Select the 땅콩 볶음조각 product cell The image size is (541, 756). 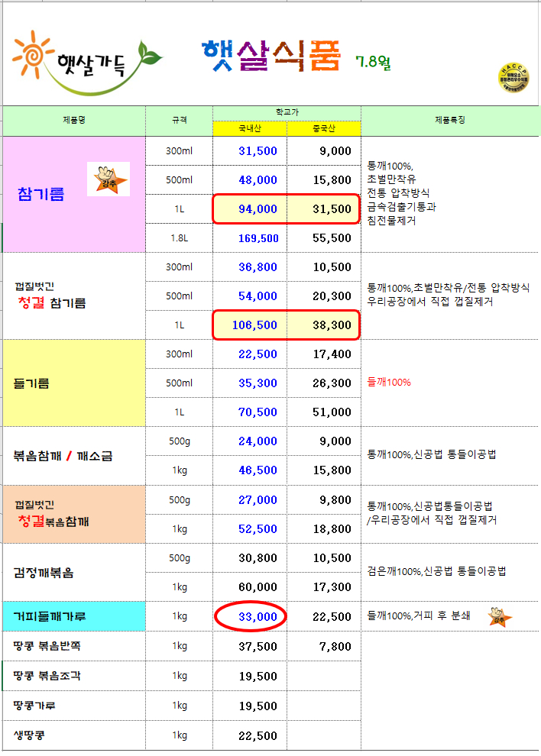coord(74,676)
